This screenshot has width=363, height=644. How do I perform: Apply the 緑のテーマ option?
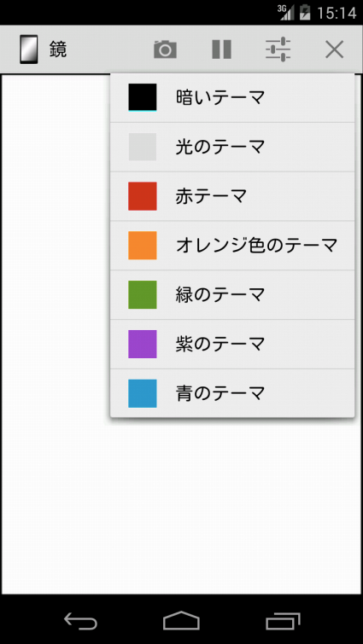click(232, 295)
